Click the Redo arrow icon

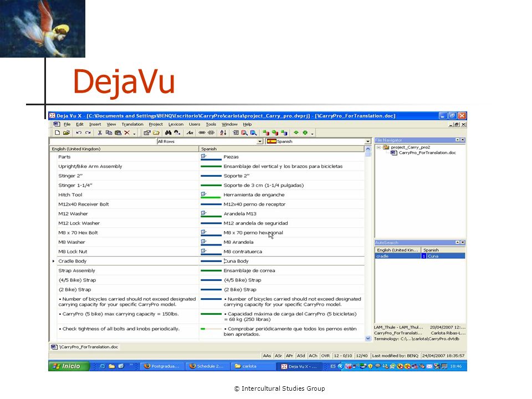[88, 132]
